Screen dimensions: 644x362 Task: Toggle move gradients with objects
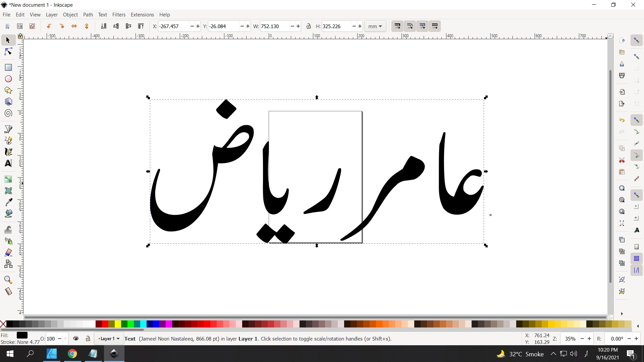(x=422, y=26)
